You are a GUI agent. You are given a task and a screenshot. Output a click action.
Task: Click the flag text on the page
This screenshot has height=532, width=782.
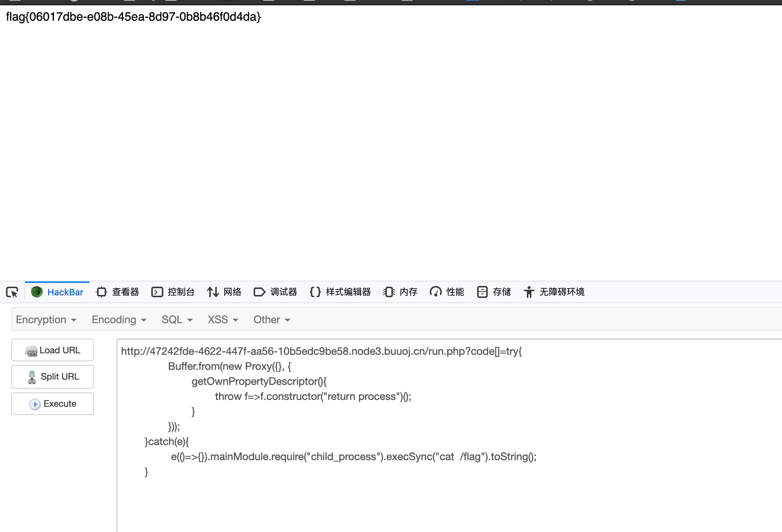click(133, 17)
